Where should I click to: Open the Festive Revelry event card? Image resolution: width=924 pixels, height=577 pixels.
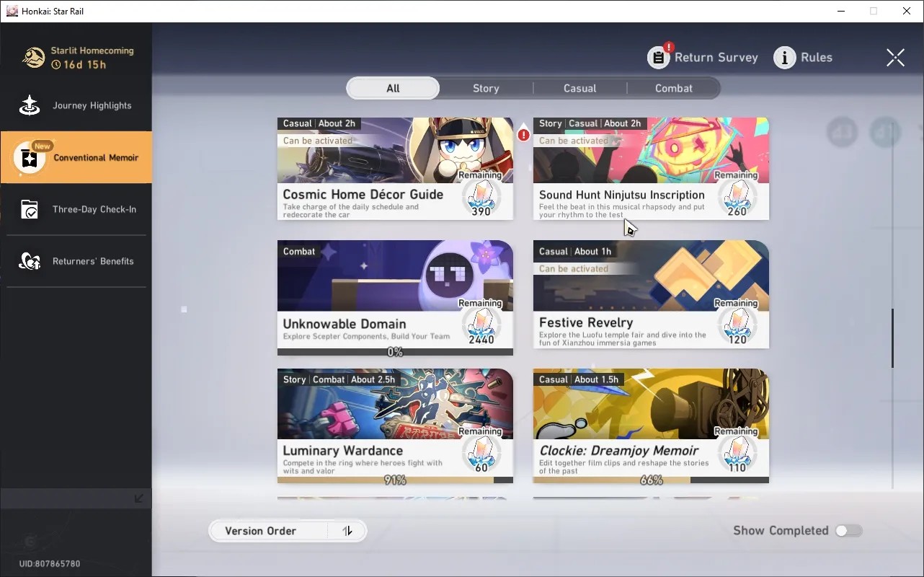coord(651,294)
